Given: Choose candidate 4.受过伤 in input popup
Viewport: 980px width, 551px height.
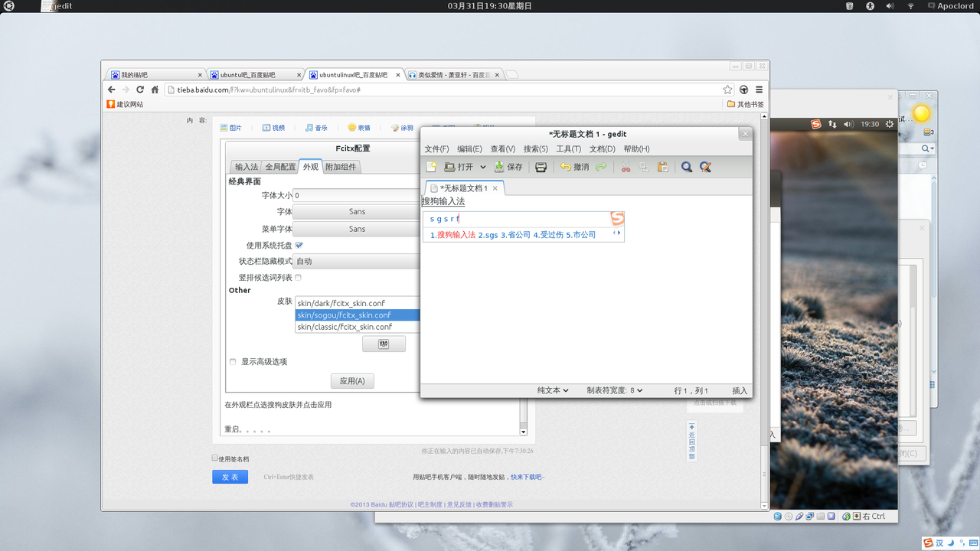Looking at the screenshot, I should click(x=548, y=235).
